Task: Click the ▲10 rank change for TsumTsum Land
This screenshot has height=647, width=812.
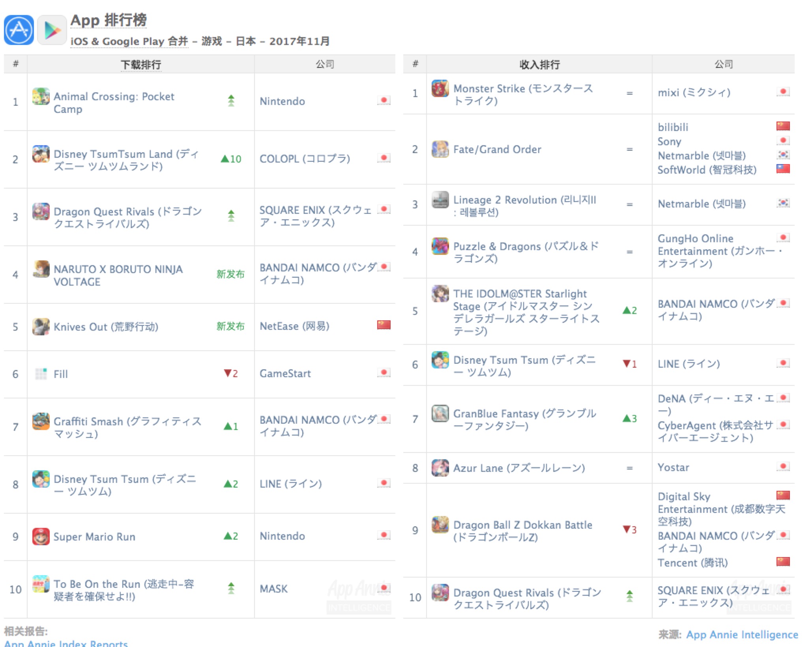Action: [x=231, y=159]
